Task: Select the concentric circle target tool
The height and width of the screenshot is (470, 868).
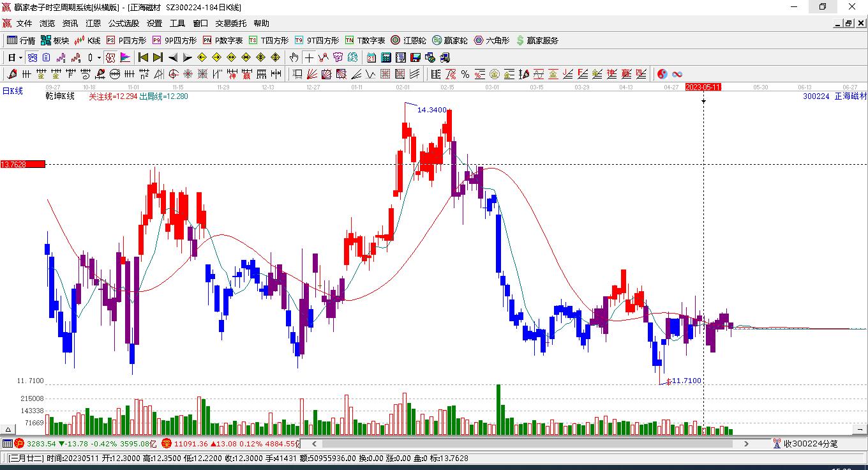Action: coord(173,74)
